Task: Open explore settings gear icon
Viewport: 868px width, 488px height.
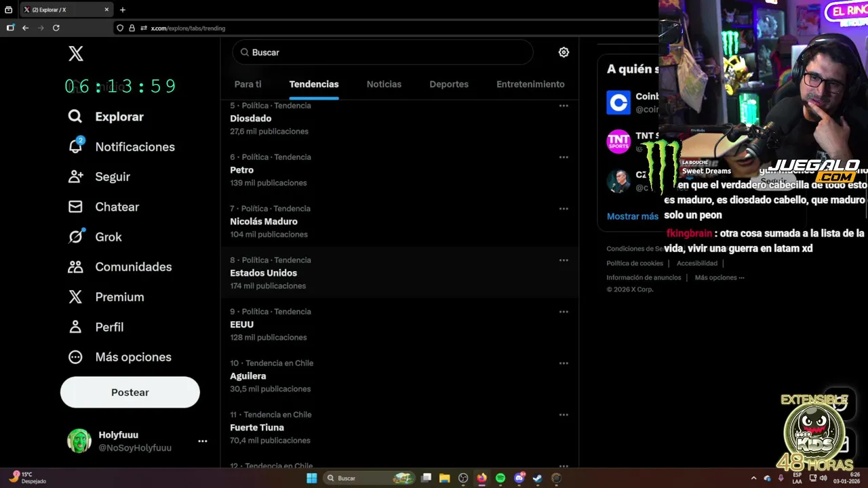Action: (564, 52)
